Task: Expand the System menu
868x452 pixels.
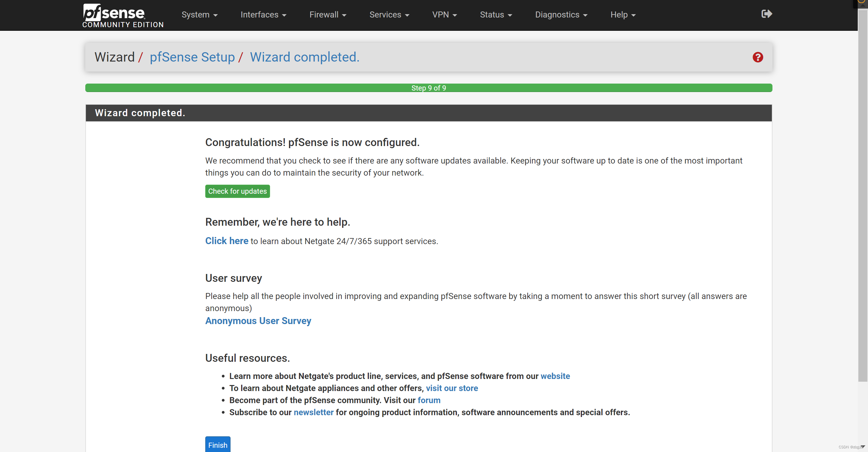Action: (x=200, y=15)
